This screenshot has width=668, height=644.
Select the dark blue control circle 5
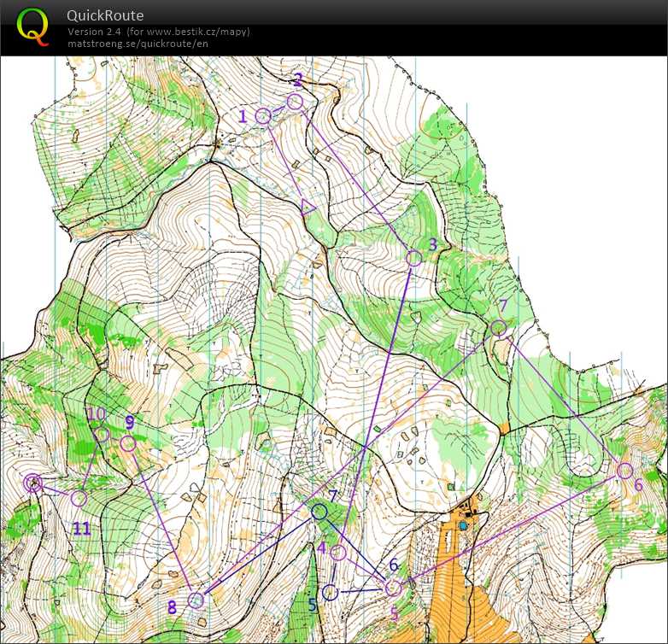(331, 592)
